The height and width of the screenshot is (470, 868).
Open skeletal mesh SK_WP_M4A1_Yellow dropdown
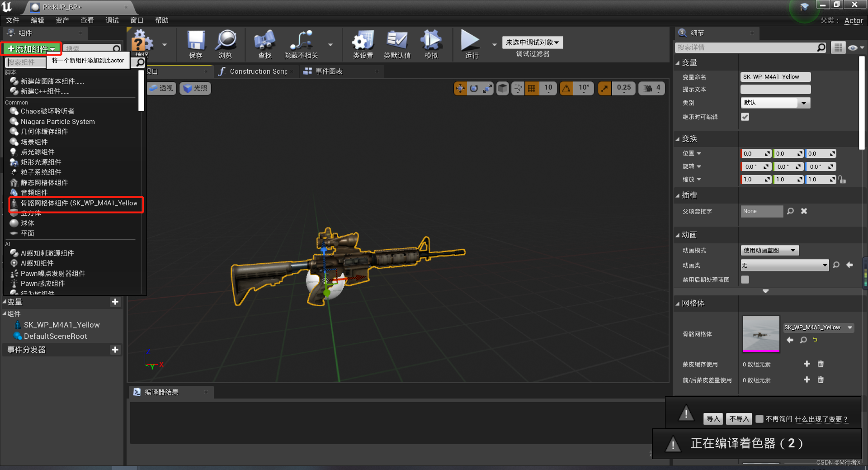818,328
